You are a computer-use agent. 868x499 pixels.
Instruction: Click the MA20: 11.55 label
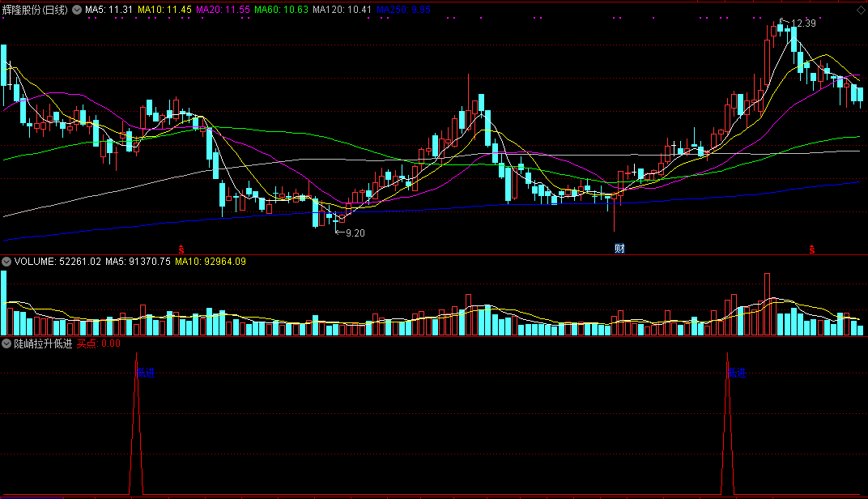[x=223, y=10]
